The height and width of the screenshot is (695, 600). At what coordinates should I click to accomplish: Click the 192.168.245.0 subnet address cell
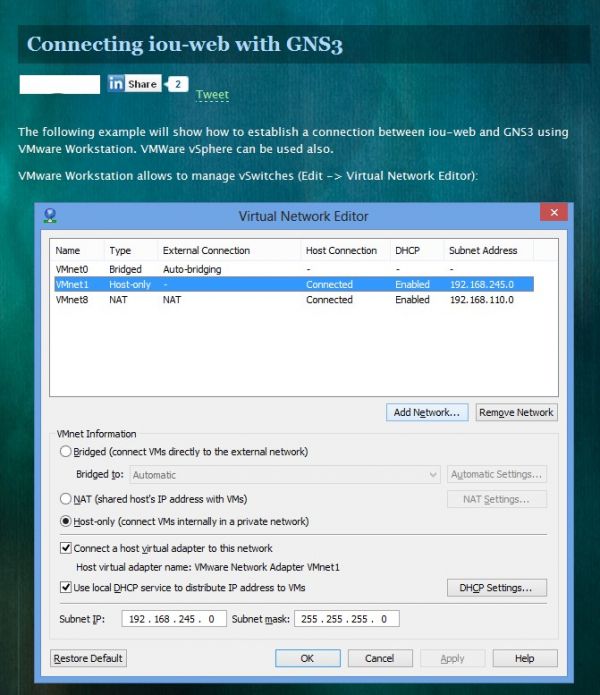click(x=482, y=284)
